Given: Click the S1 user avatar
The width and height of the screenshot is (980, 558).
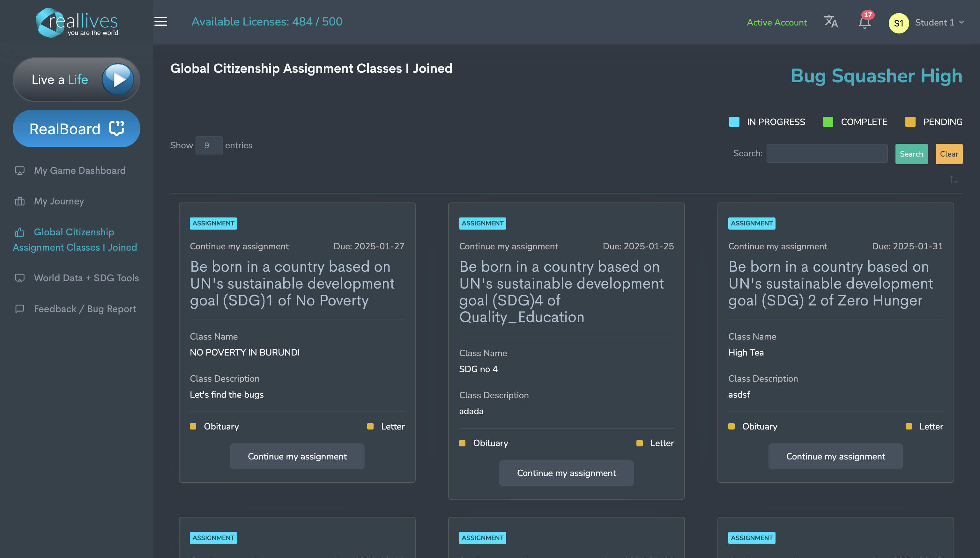Looking at the screenshot, I should 898,23.
